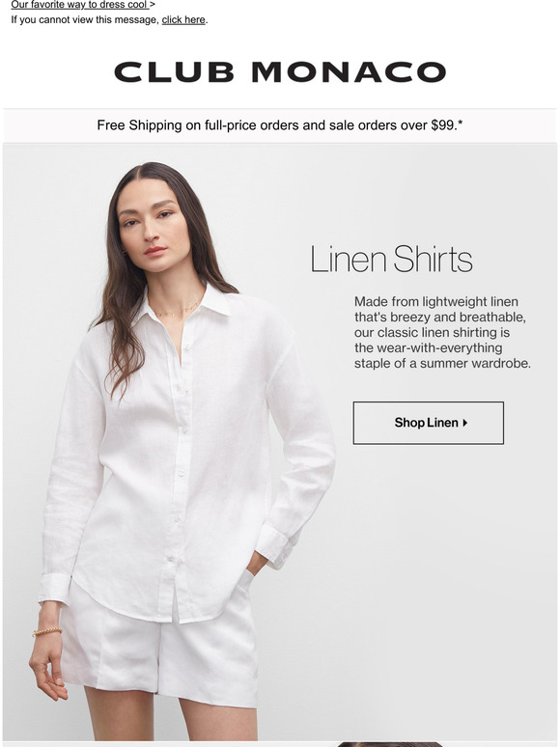Click the chevron after the preheader link
Viewport: 560px width, 747px height.
(152, 5)
